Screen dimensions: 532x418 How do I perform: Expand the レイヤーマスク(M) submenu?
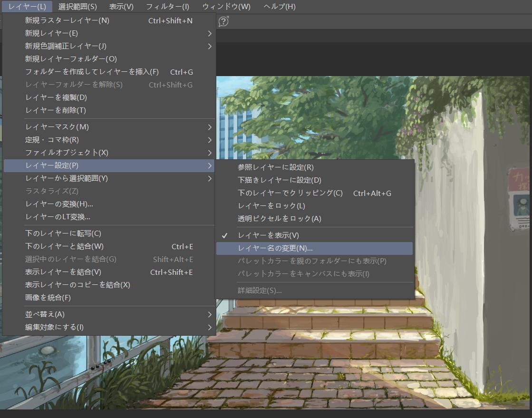point(57,127)
